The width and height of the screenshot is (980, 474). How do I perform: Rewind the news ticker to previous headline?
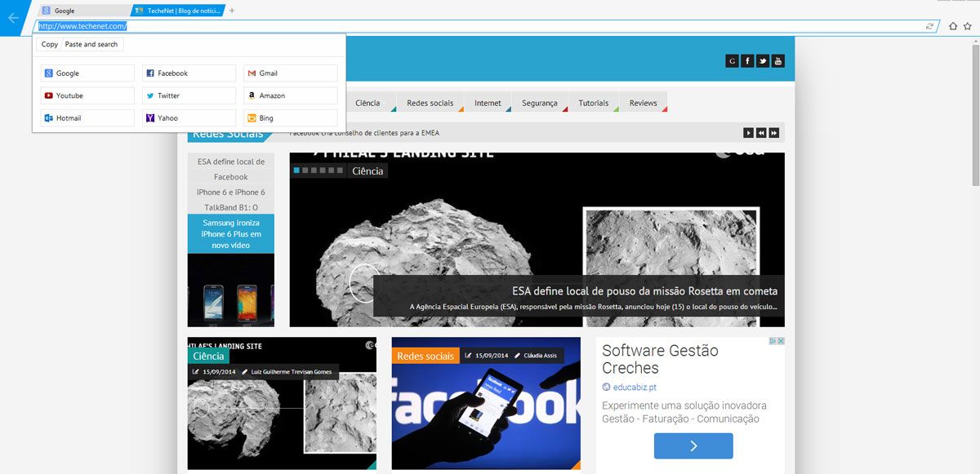click(x=760, y=133)
